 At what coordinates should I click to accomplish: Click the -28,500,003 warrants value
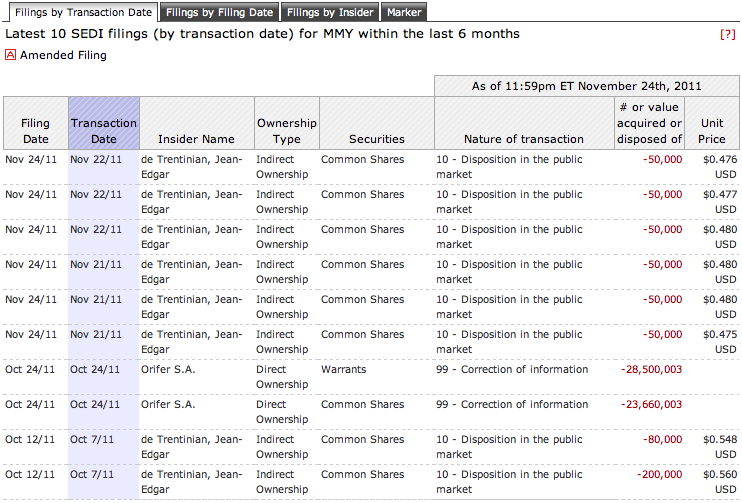point(651,369)
